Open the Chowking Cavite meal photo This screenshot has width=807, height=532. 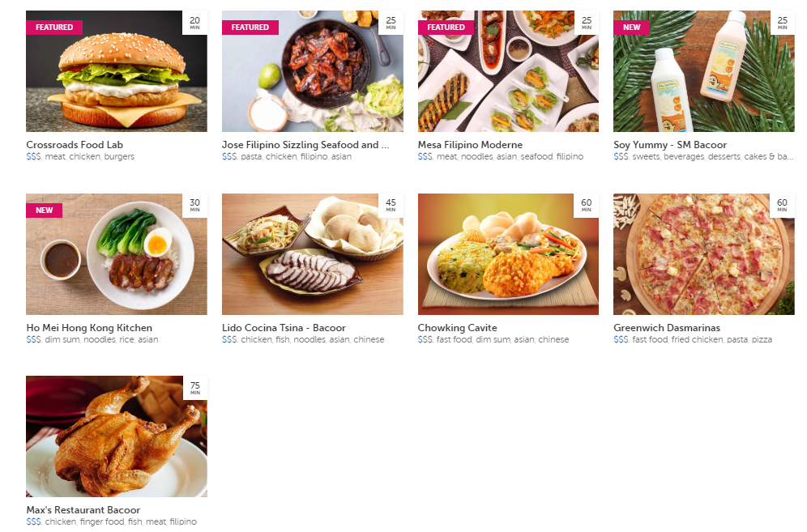tap(508, 254)
